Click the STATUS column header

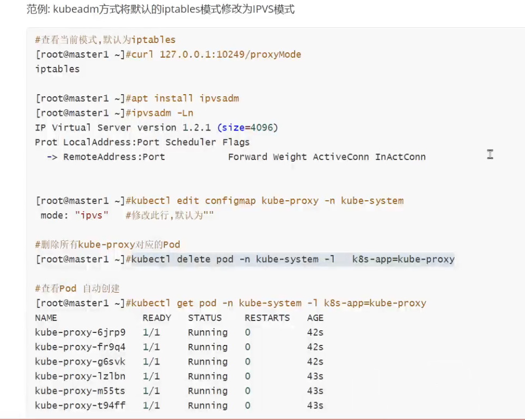click(205, 318)
